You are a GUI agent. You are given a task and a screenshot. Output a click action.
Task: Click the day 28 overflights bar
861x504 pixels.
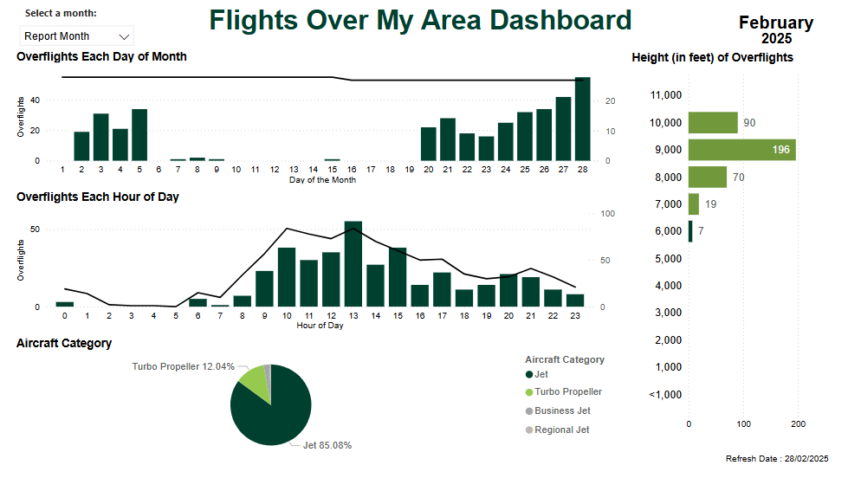click(582, 120)
